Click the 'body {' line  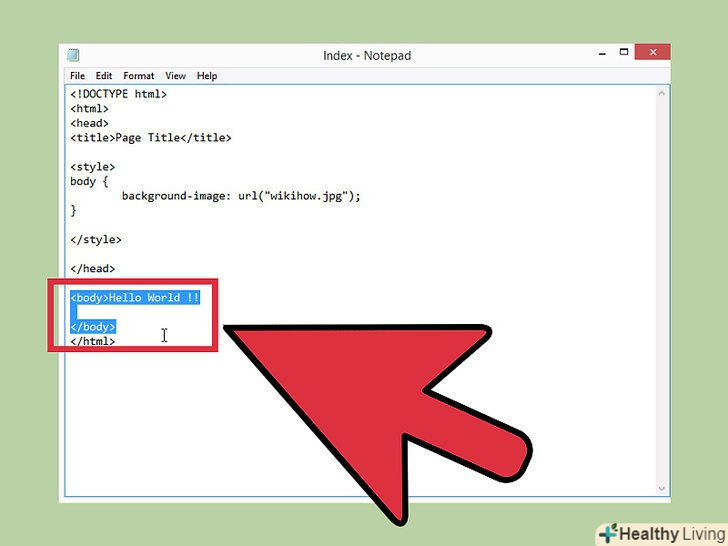click(x=89, y=182)
